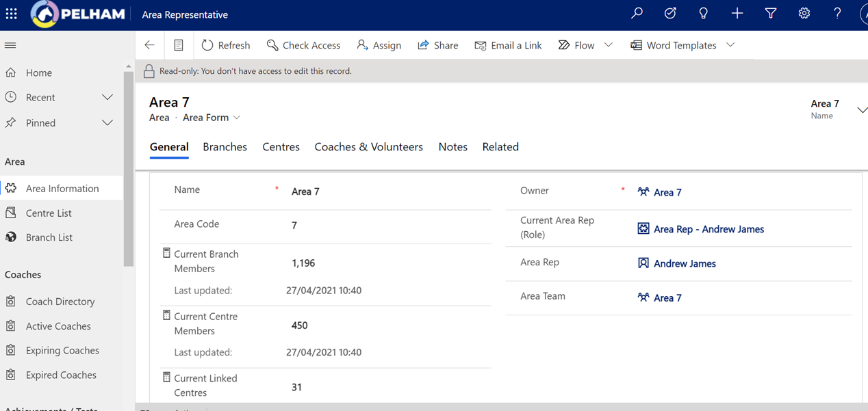Expand the Recent section in the sidebar
This screenshot has height=411, width=868.
[107, 97]
